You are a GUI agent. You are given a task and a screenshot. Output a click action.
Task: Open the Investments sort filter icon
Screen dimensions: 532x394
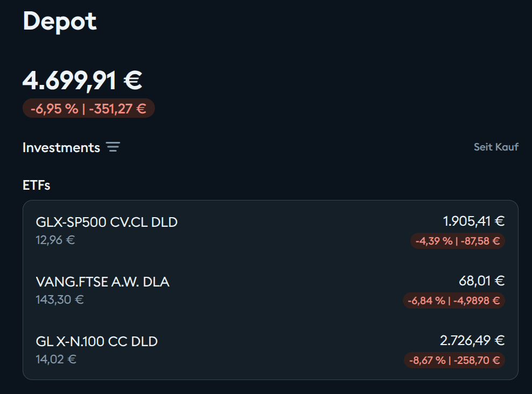point(113,147)
